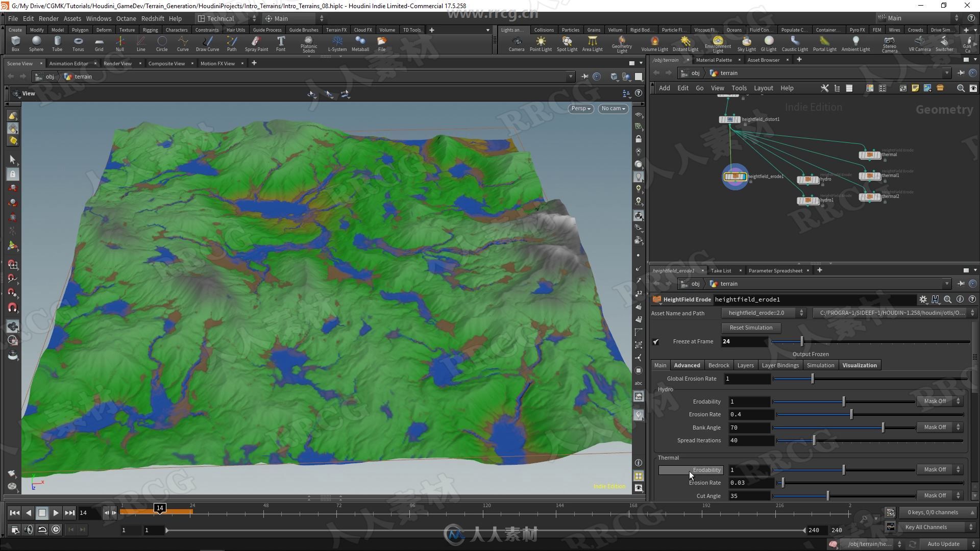Switch to the Simulation tab
Screen dimensions: 980x551
tap(820, 365)
